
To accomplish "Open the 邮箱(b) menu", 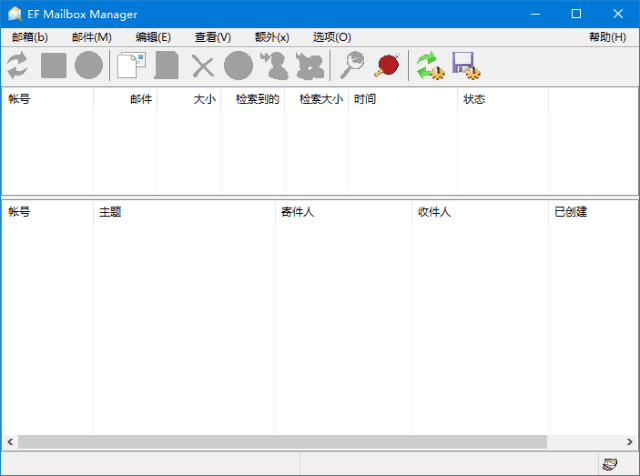I will click(30, 37).
